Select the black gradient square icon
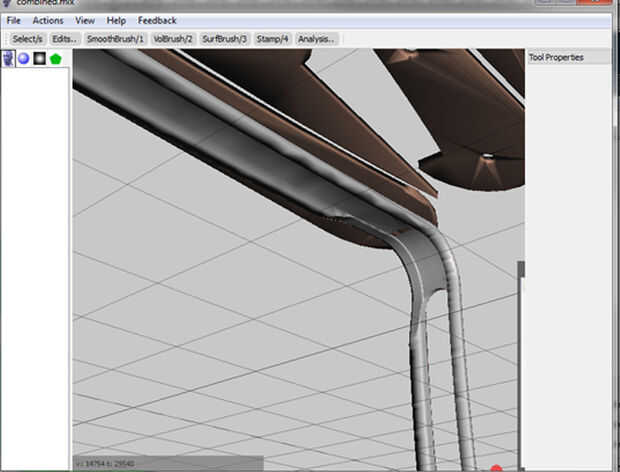620x472 pixels. (40, 59)
